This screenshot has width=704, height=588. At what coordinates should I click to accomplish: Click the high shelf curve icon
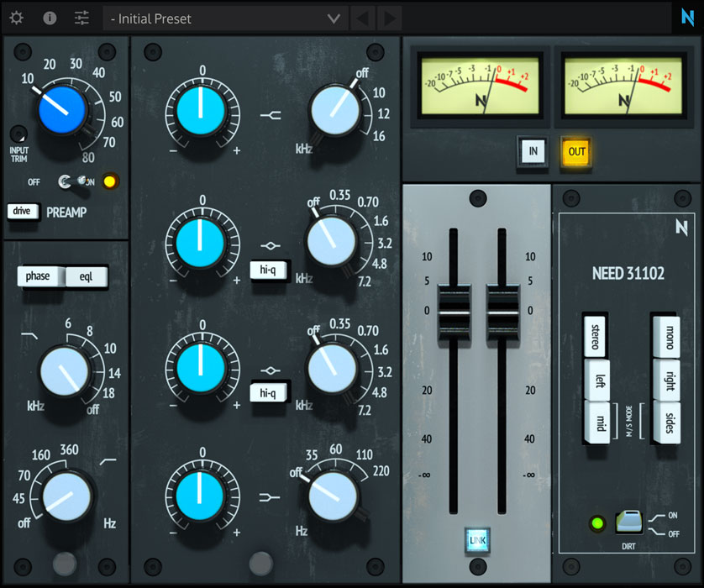[x=271, y=116]
